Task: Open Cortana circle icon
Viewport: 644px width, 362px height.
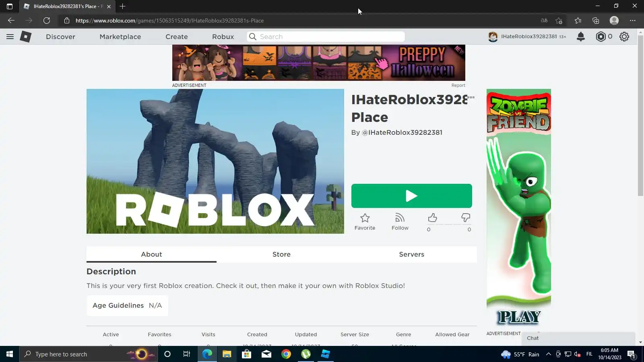Action: (167, 354)
